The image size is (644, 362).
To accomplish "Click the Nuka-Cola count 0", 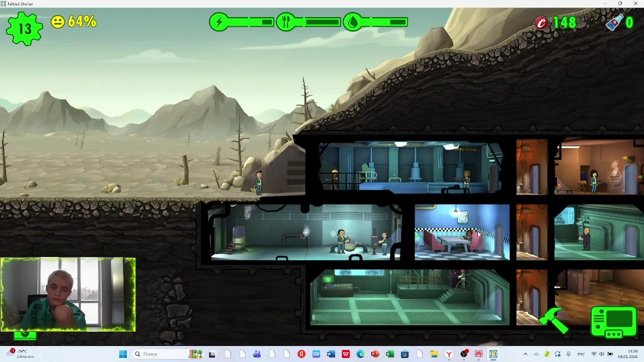I will (x=629, y=23).
